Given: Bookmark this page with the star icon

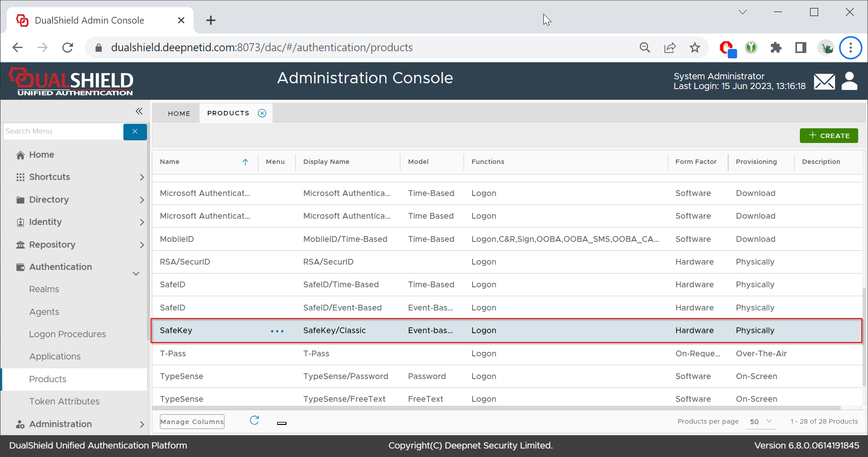Looking at the screenshot, I should [x=694, y=48].
